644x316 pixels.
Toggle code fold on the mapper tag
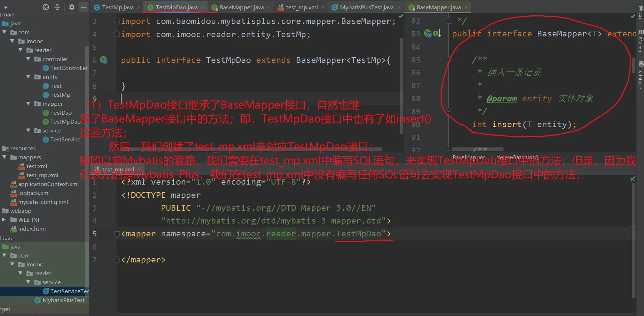pyautogui.click(x=117, y=234)
